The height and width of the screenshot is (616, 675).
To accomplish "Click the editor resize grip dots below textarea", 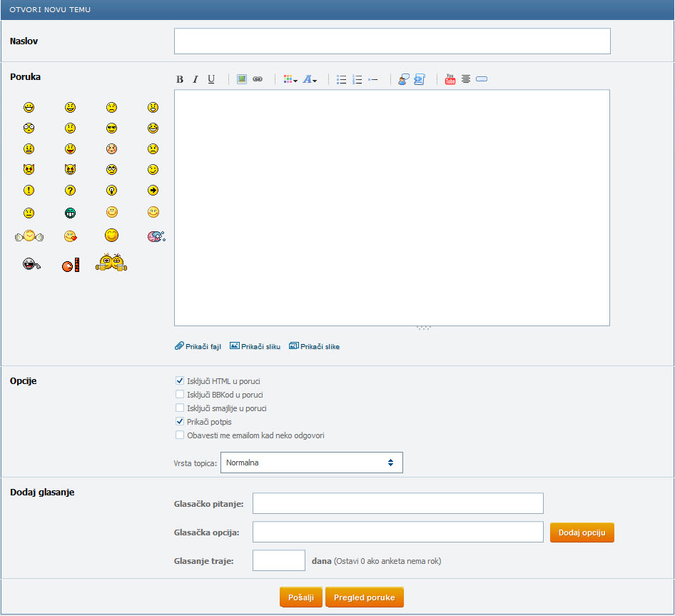I will (424, 328).
